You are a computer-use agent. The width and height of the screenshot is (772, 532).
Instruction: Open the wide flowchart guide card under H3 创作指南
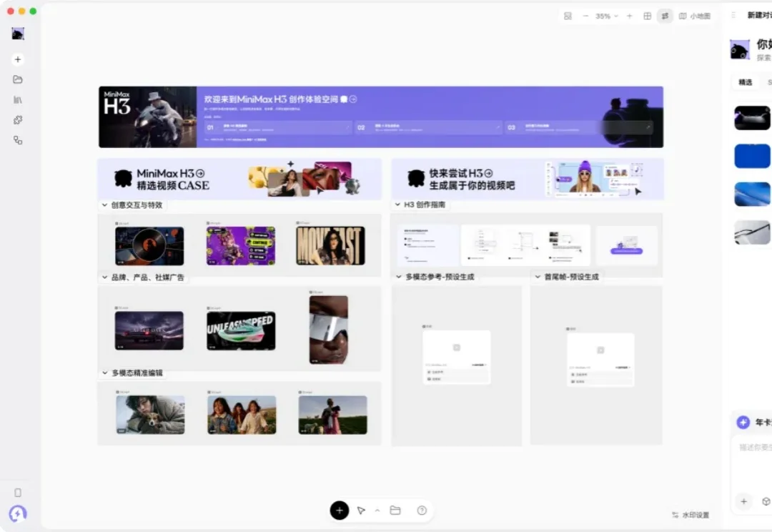(x=525, y=245)
